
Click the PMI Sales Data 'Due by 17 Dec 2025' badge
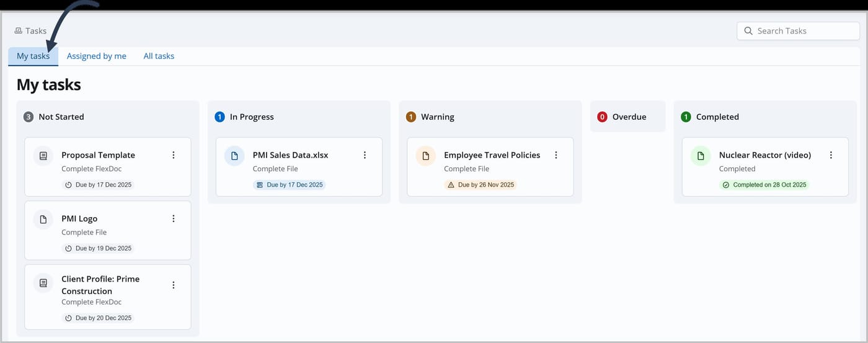290,185
